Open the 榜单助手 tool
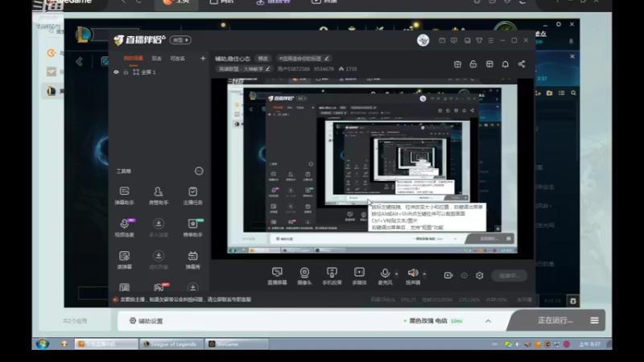 [192, 228]
